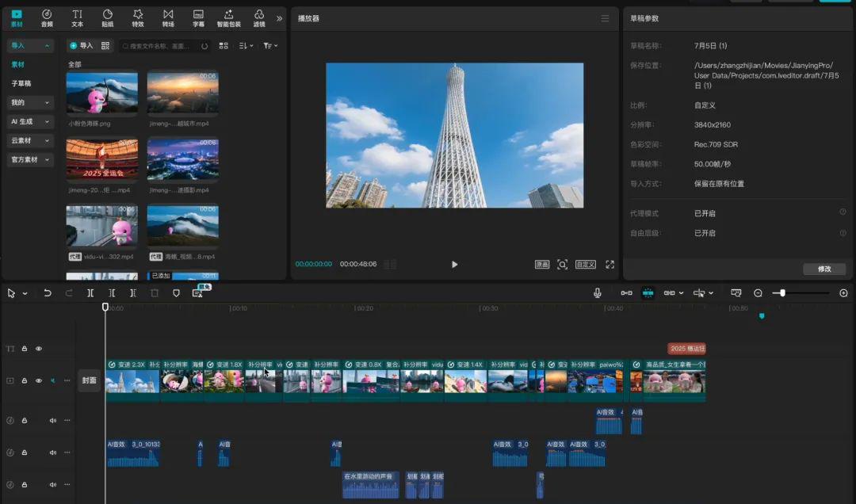Open the mask/shield tool in timeline toolbar
The width and height of the screenshot is (856, 504).
pyautogui.click(x=178, y=293)
